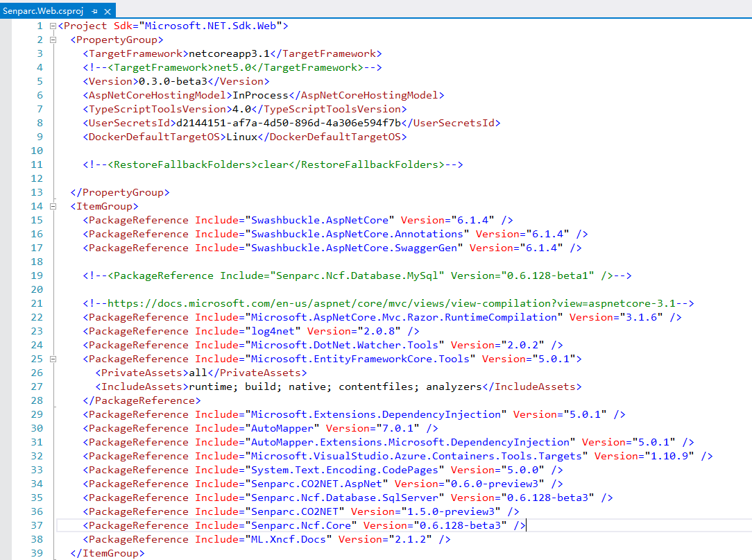Screen dimensions: 752x560
Task: Click the docs.microsoft.com view-compilation URL
Action: (x=391, y=303)
